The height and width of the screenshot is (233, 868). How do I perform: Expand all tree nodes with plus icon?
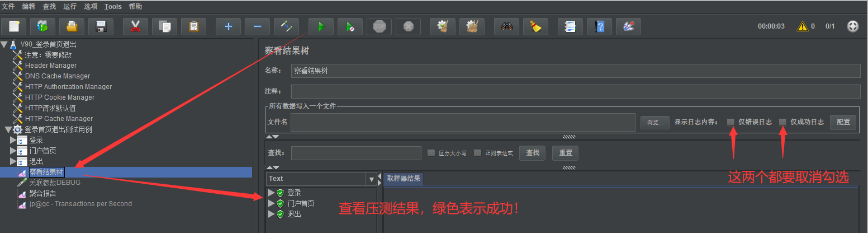pyautogui.click(x=228, y=26)
